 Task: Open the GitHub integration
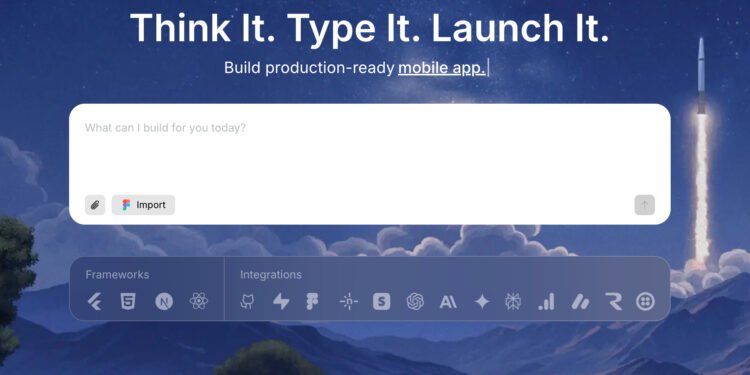click(x=247, y=301)
